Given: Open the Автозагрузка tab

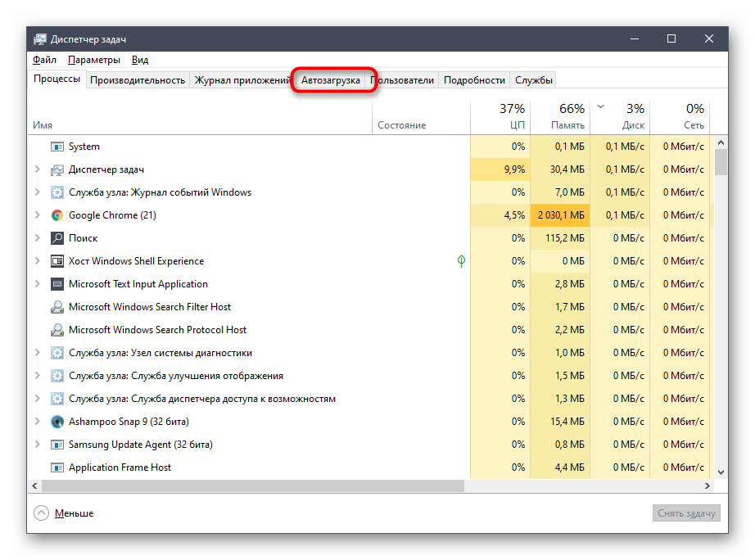Looking at the screenshot, I should pos(331,80).
